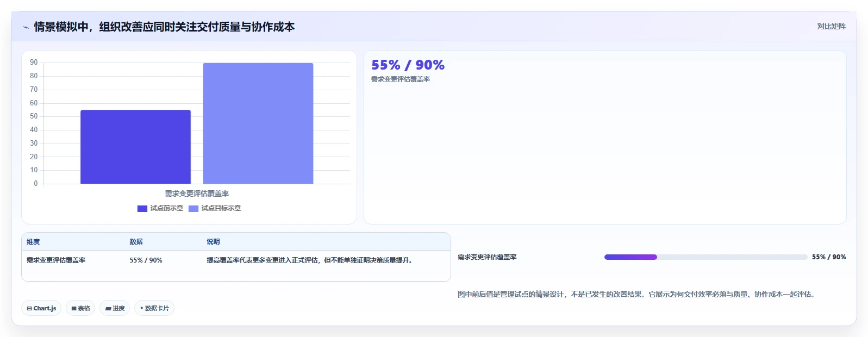Image resolution: width=868 pixels, height=337 pixels.
Task: Click the 50 tick on the y-axis
Action: tap(34, 116)
